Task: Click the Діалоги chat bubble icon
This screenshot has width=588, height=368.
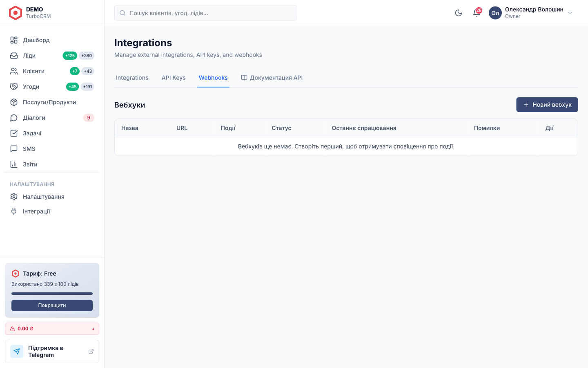Action: [14, 118]
